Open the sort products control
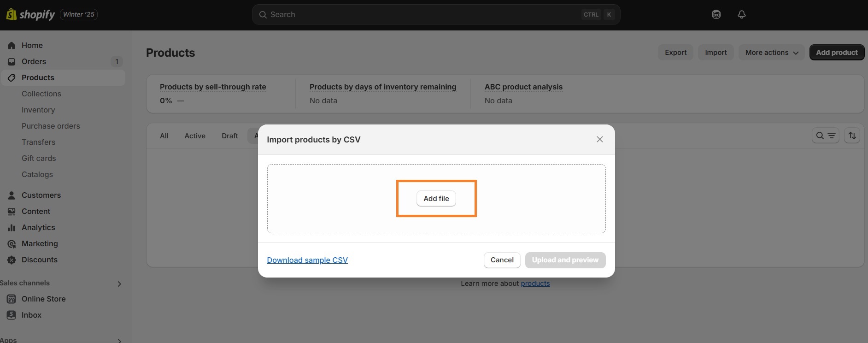This screenshot has width=868, height=343. [x=852, y=136]
